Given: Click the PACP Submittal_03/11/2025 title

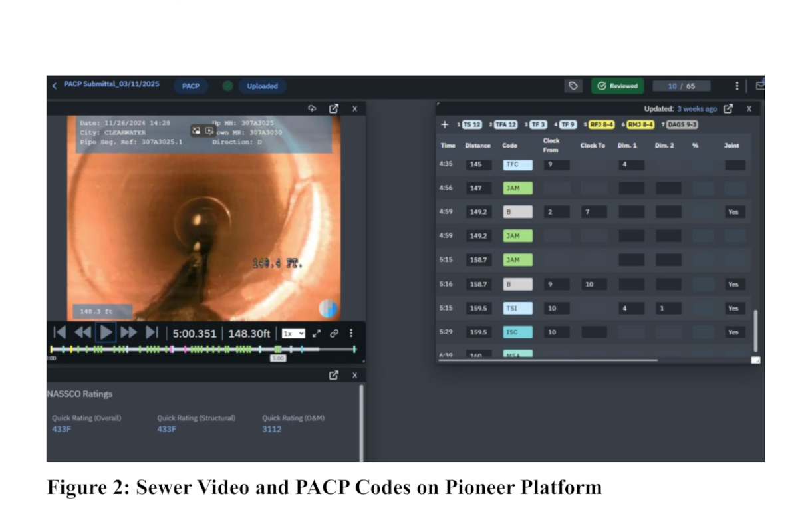Looking at the screenshot, I should coord(111,84).
